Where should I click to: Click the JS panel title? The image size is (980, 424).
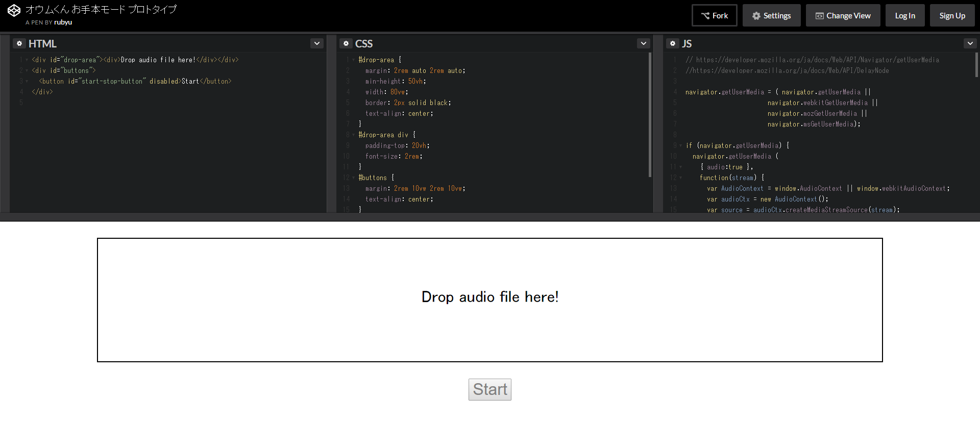point(687,43)
